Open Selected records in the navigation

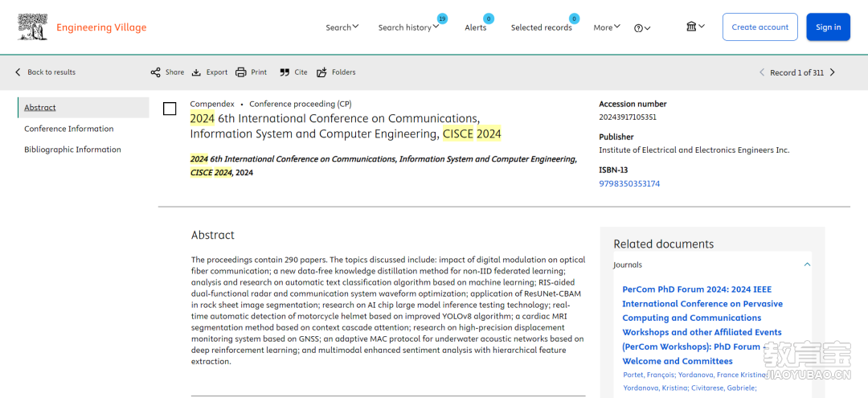tap(542, 27)
